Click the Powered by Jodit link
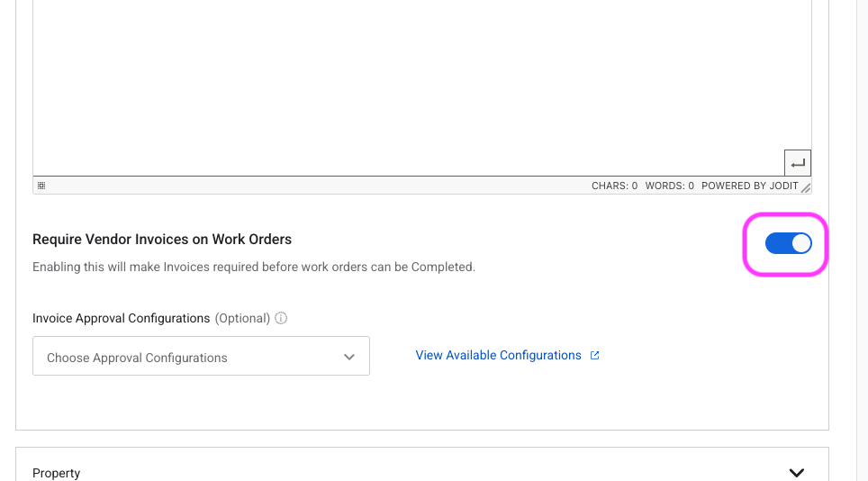This screenshot has width=868, height=481. click(750, 186)
